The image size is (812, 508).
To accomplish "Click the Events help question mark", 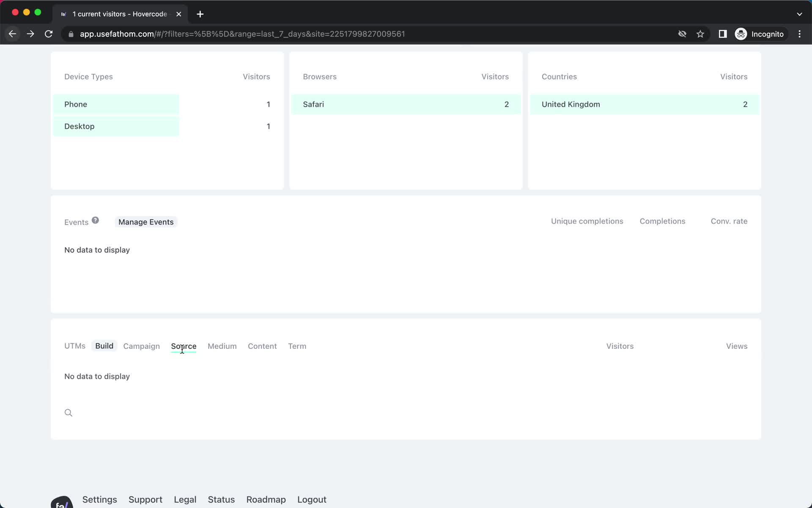I will click(95, 220).
